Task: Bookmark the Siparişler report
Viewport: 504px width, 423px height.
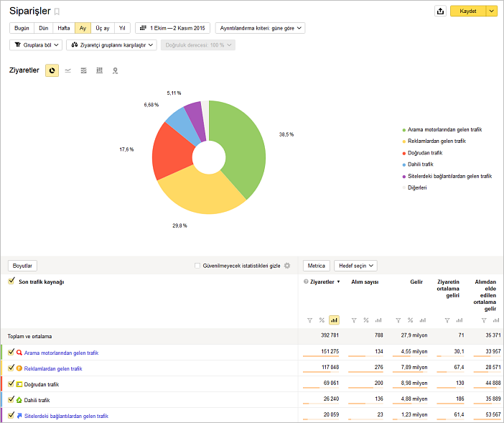Action: click(57, 12)
